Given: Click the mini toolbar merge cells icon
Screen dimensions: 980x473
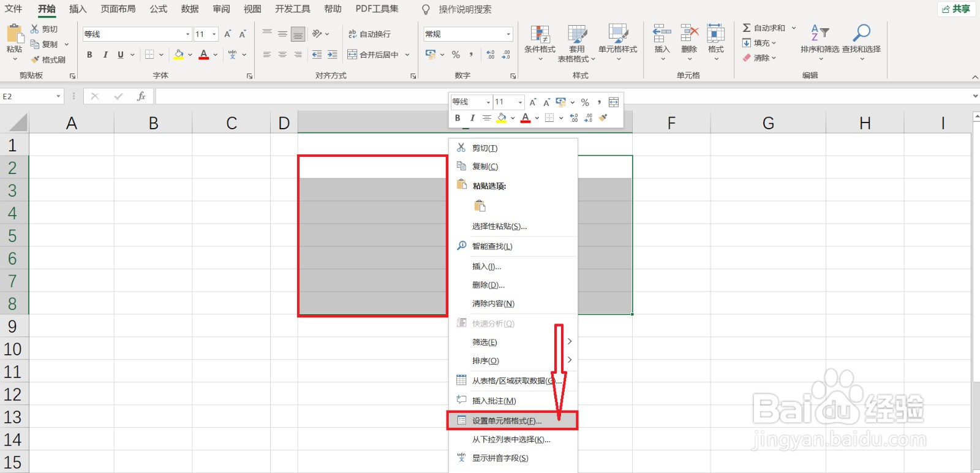Looking at the screenshot, I should point(614,102).
